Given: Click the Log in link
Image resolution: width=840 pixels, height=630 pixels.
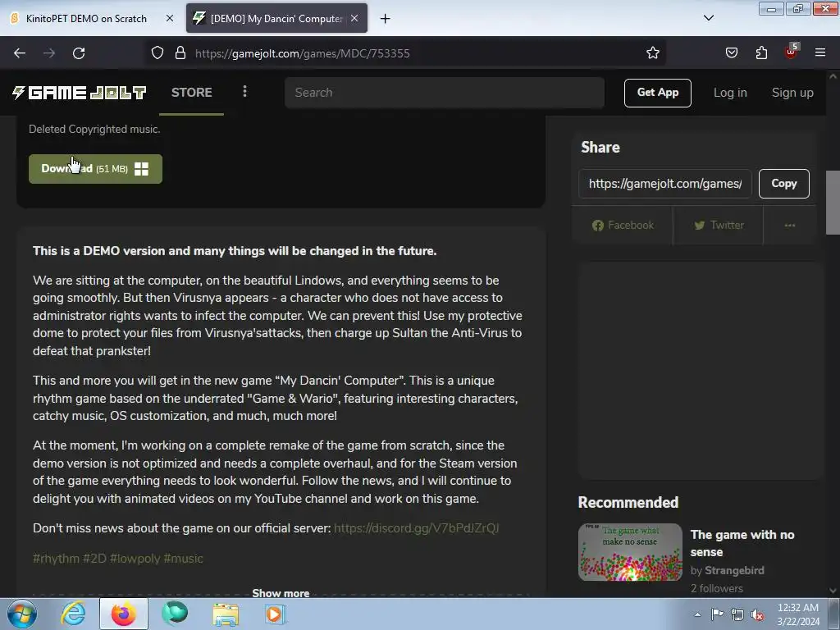Looking at the screenshot, I should (x=729, y=93).
